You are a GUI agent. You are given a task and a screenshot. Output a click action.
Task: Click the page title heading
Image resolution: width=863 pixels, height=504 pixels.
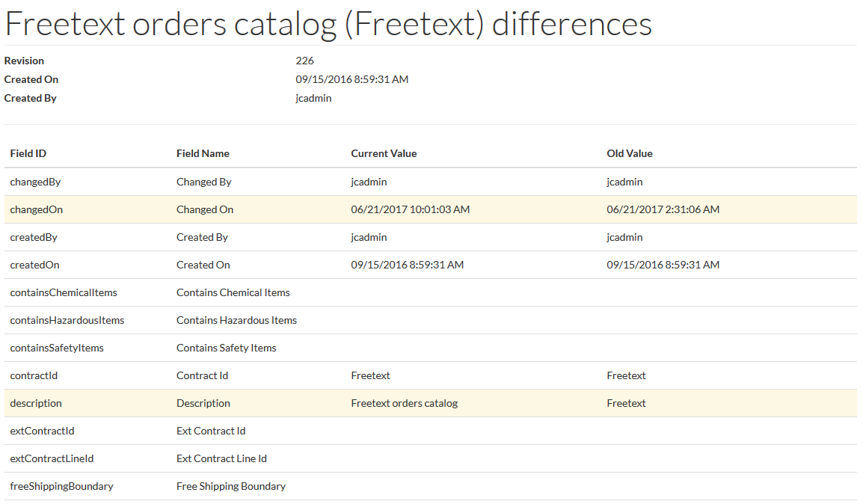328,24
